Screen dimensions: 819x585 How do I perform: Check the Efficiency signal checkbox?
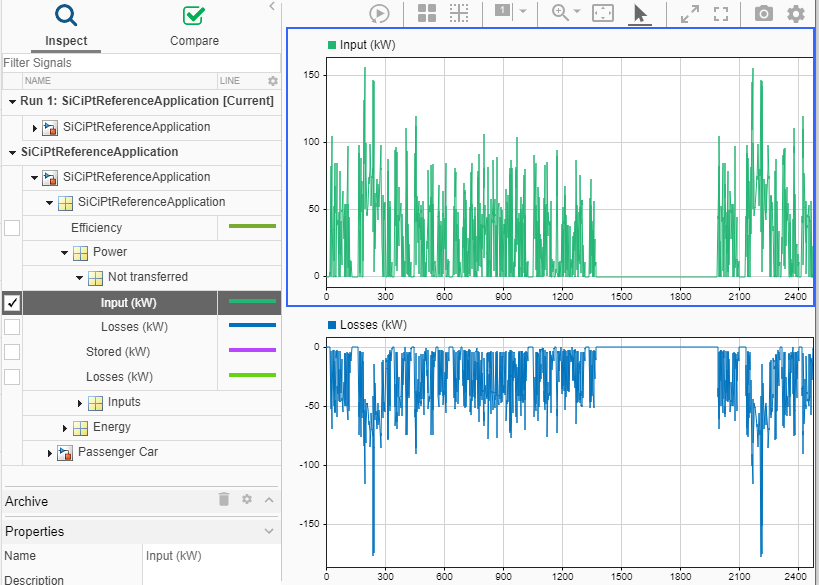coord(12,227)
